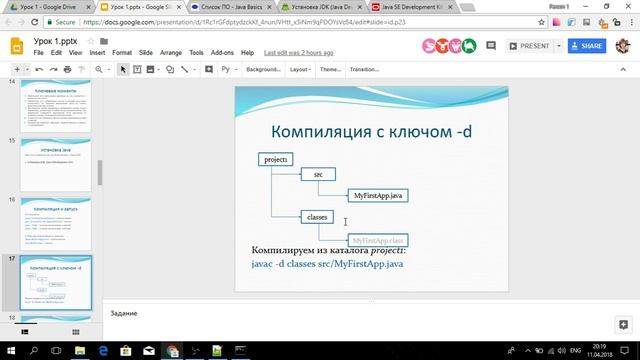
Task: Open the input tools Py button
Action: [226, 69]
